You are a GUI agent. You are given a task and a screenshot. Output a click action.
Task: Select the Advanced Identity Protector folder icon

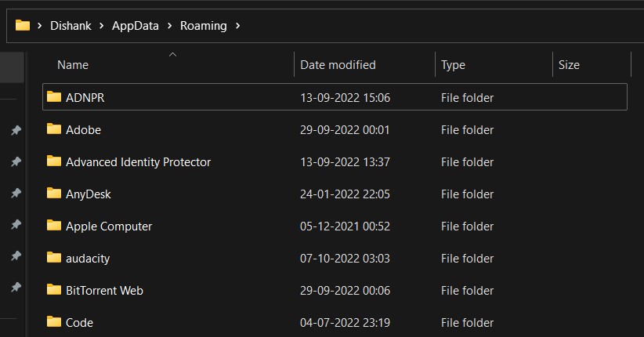[x=54, y=161]
